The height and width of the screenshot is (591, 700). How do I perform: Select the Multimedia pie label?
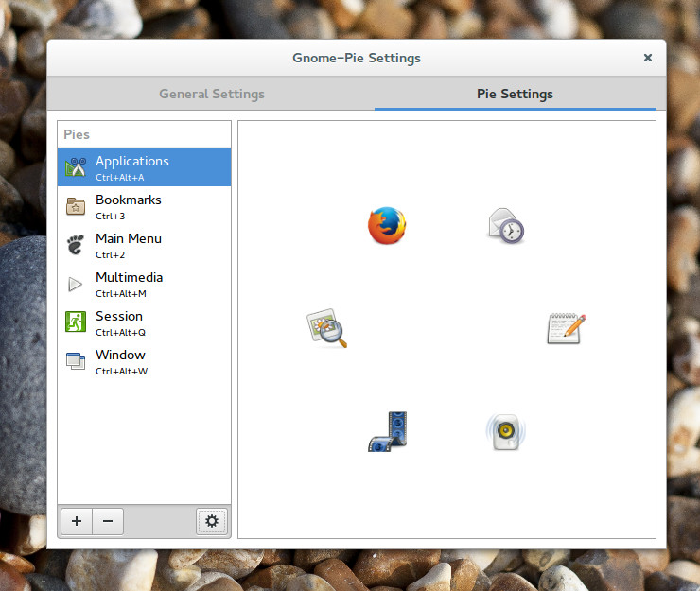(x=129, y=277)
